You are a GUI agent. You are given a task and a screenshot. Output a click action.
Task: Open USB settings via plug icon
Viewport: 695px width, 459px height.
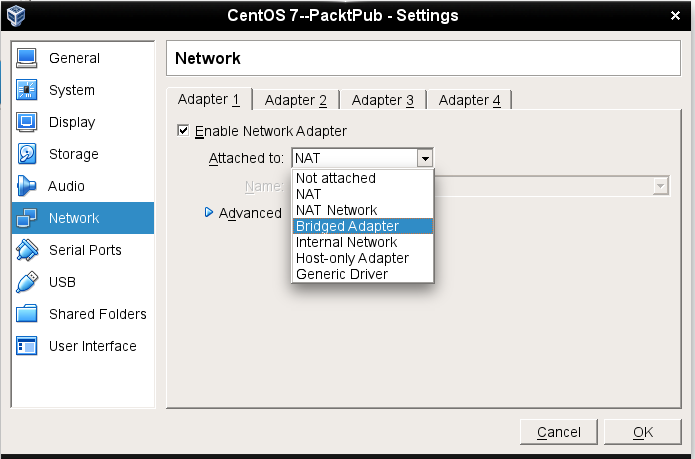(x=28, y=282)
